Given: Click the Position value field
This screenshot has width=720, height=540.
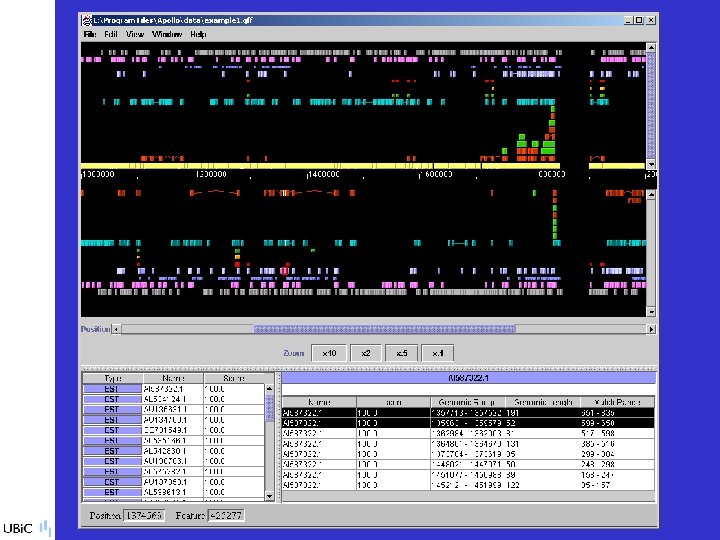Looking at the screenshot, I should coord(144,516).
